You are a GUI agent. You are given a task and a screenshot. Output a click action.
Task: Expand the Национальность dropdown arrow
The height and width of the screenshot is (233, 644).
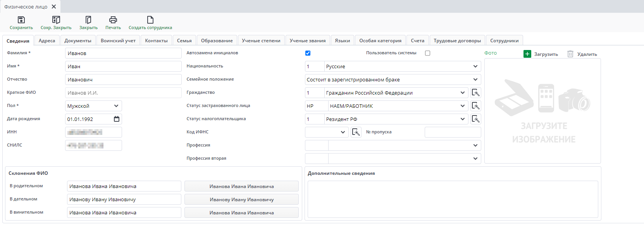(x=475, y=66)
